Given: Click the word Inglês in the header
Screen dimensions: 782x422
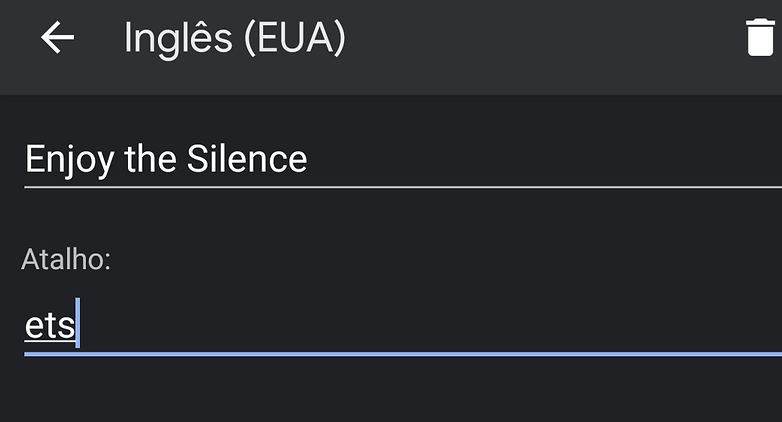Looking at the screenshot, I should click(178, 40).
